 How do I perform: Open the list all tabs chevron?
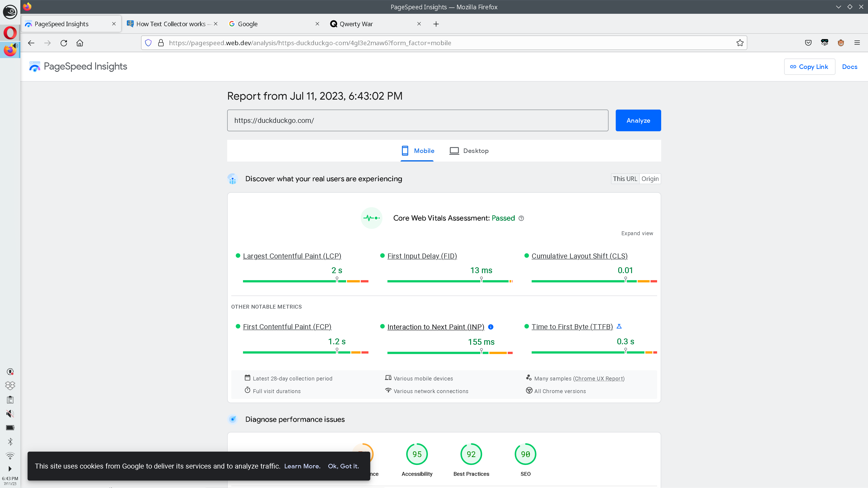click(x=838, y=7)
